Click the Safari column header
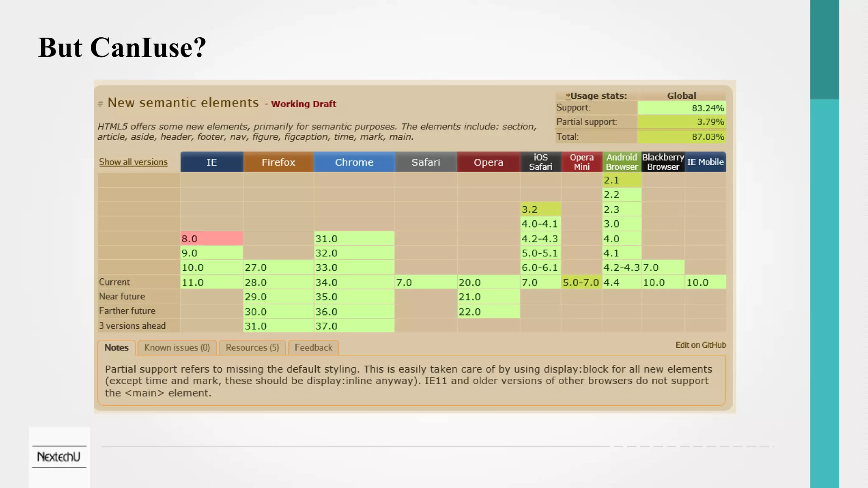The width and height of the screenshot is (868, 488). click(x=426, y=162)
